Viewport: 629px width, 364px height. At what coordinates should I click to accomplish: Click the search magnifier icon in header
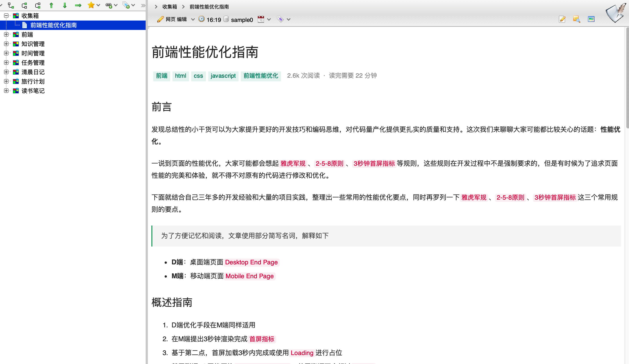coord(576,19)
